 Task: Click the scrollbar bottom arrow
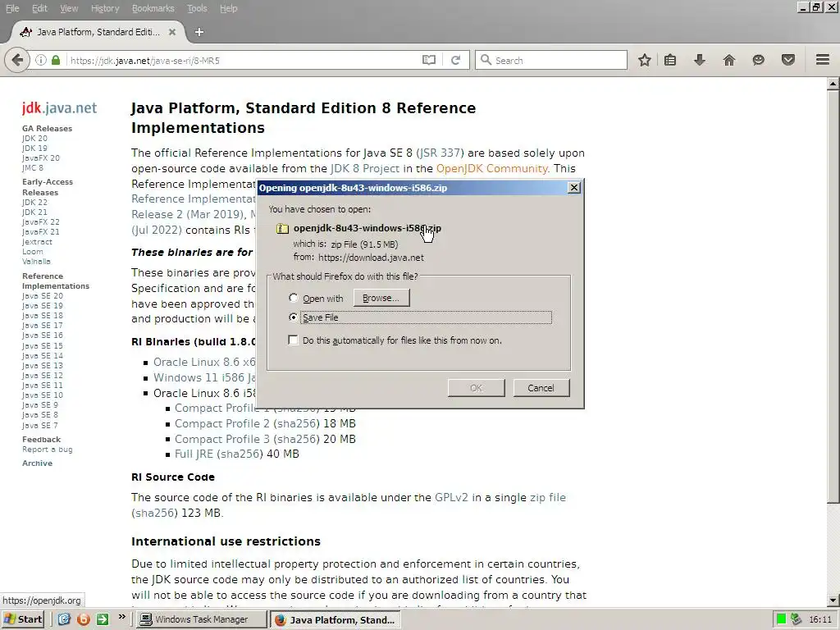coord(833,600)
